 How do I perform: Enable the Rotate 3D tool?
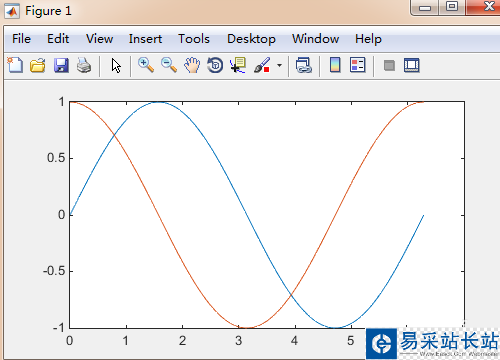215,65
